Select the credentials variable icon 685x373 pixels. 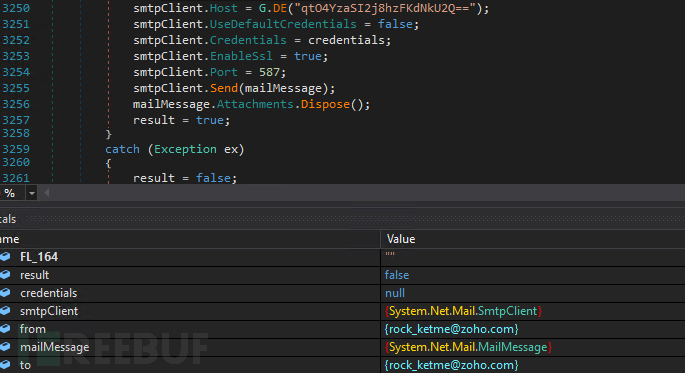pyautogui.click(x=5, y=293)
